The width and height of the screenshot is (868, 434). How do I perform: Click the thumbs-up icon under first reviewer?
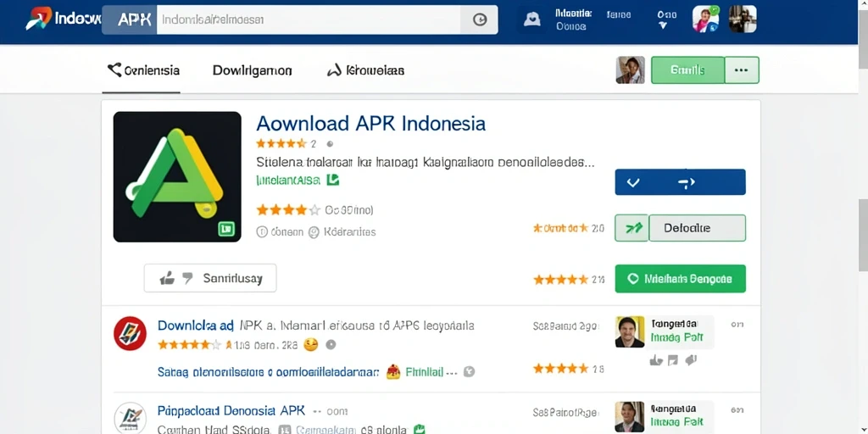tap(656, 360)
